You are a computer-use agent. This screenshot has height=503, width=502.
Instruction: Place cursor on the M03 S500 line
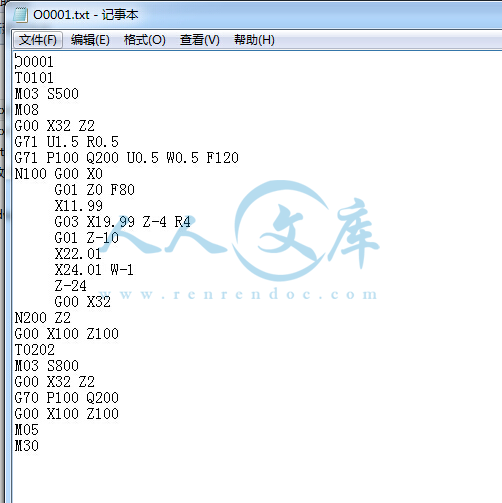click(x=47, y=94)
